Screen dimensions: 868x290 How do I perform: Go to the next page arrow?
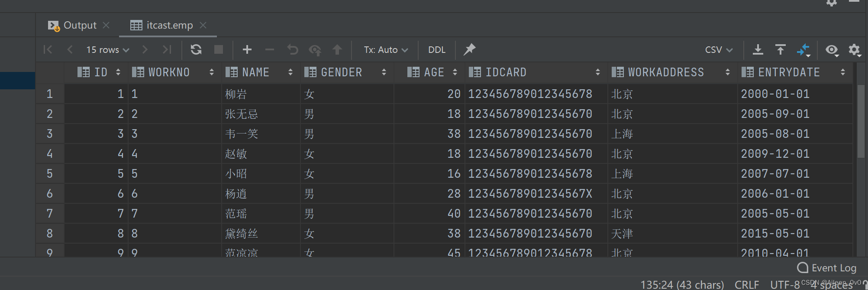[x=145, y=50]
